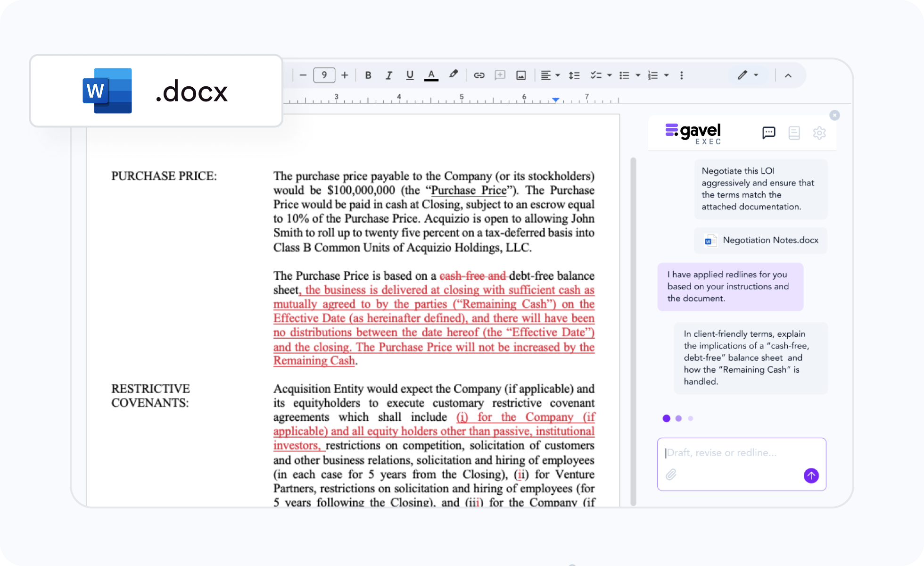Toggle underline formatting
This screenshot has height=566, width=924.
pyautogui.click(x=410, y=75)
